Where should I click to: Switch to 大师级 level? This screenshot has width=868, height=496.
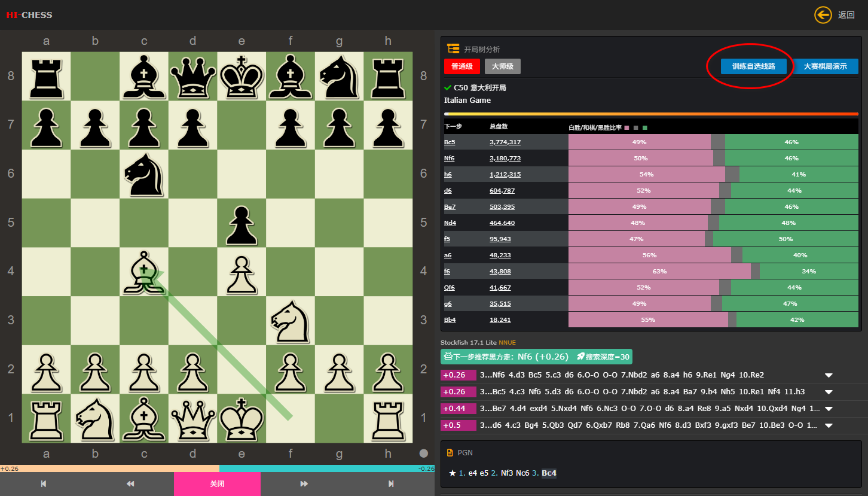coord(502,66)
